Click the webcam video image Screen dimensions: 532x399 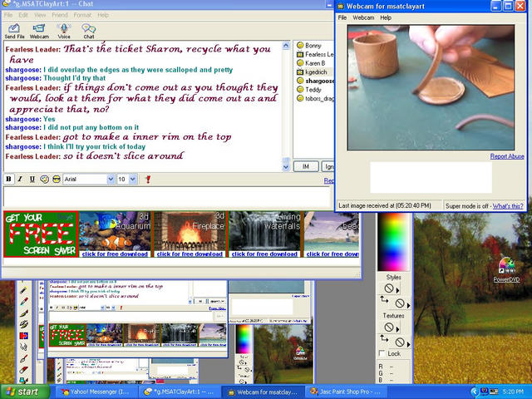click(x=431, y=87)
